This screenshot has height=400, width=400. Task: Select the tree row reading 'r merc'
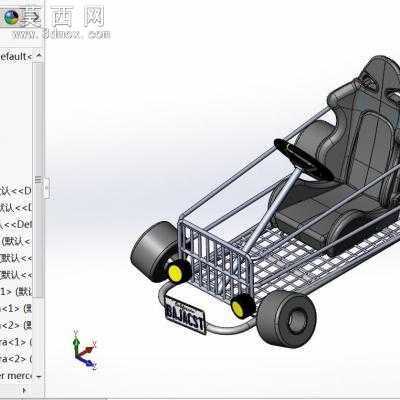[16, 376]
